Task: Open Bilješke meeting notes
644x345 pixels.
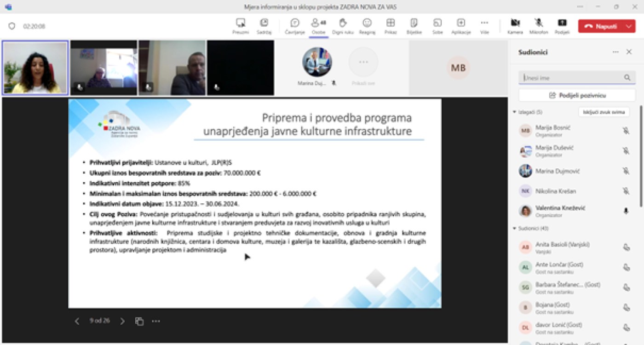Action: tap(414, 23)
